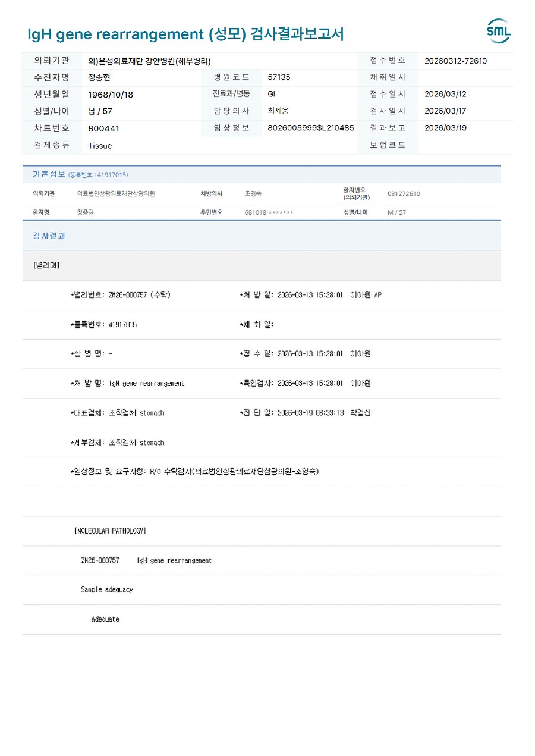
Task: Click the 의뢰기관 value '의)은성의료재단 강안병원(해부병리)'
Action: (x=149, y=61)
